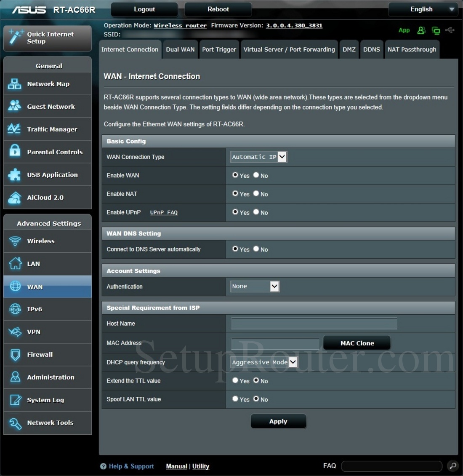Click the Firewall shield icon
Screen dimensions: 463x476
[x=15, y=355]
